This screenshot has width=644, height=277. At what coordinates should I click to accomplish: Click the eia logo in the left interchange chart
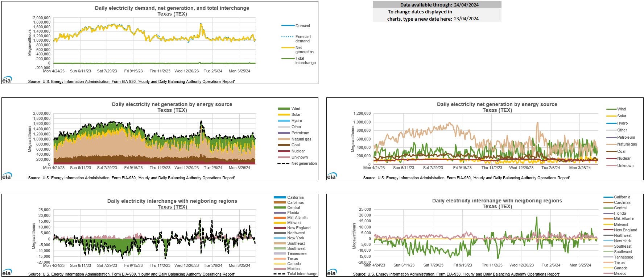click(7, 272)
